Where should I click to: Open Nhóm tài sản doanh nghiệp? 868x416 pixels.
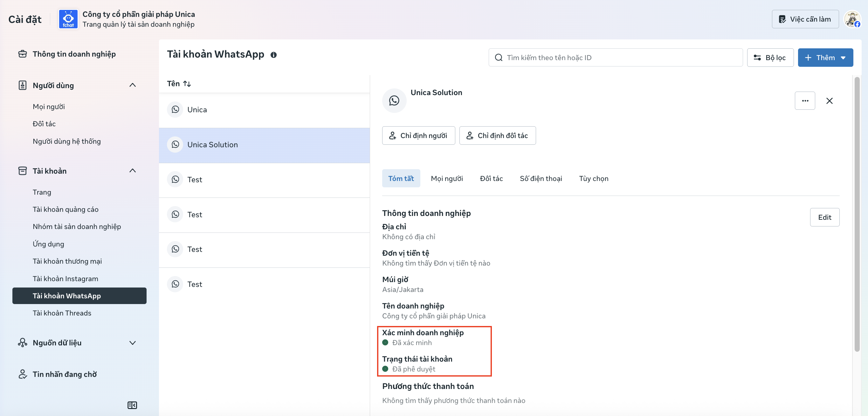tap(77, 226)
